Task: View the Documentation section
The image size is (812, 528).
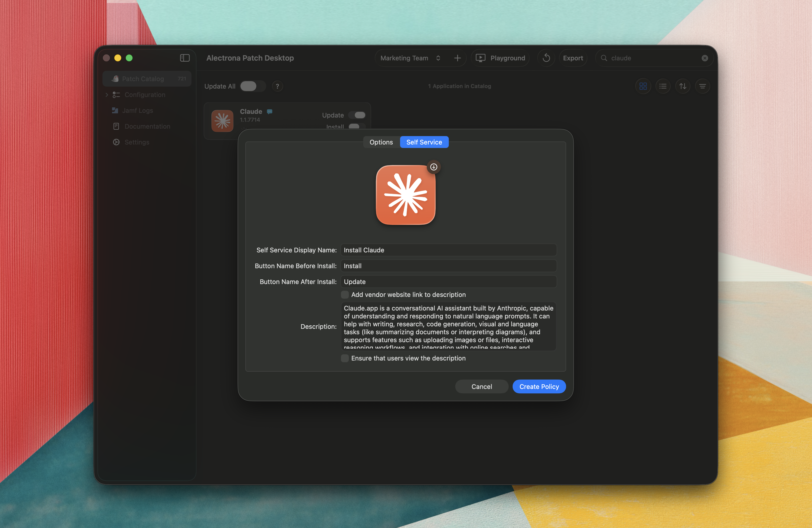Action: 147,126
